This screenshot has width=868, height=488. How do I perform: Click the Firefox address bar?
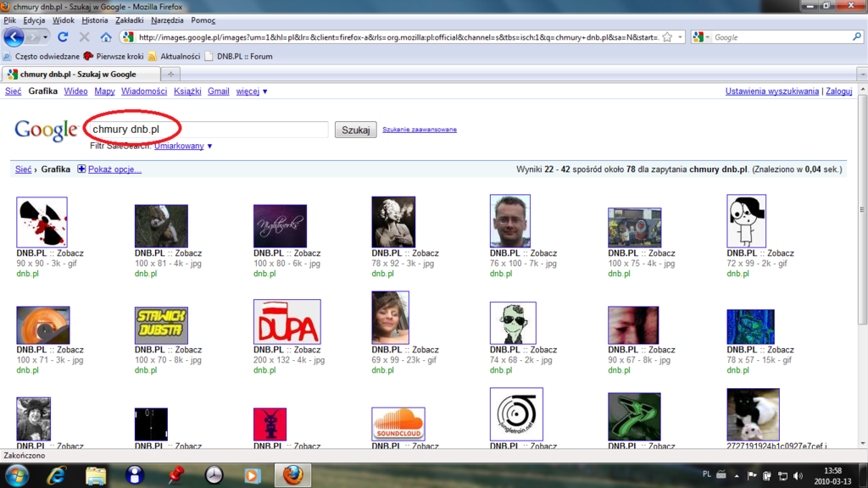click(398, 37)
